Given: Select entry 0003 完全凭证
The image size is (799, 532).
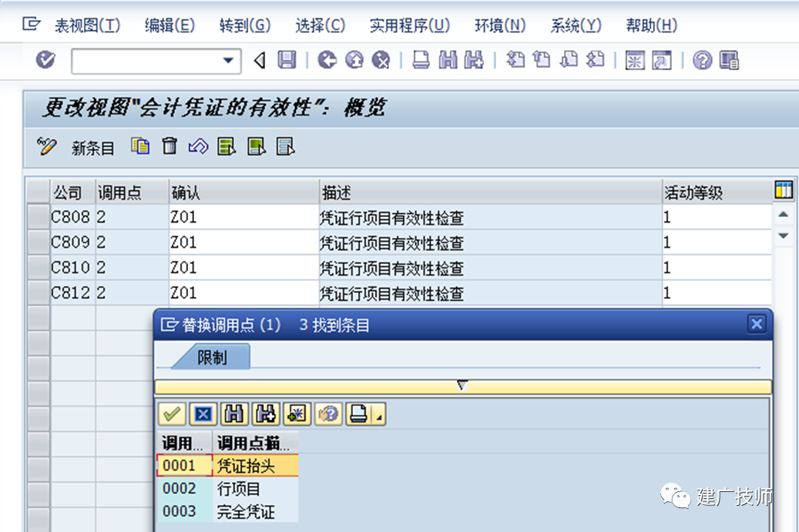Looking at the screenshot, I should click(x=227, y=511).
